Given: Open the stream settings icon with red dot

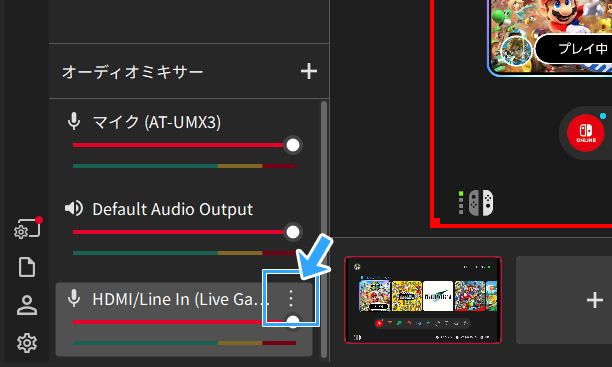Looking at the screenshot, I should pyautogui.click(x=28, y=228).
